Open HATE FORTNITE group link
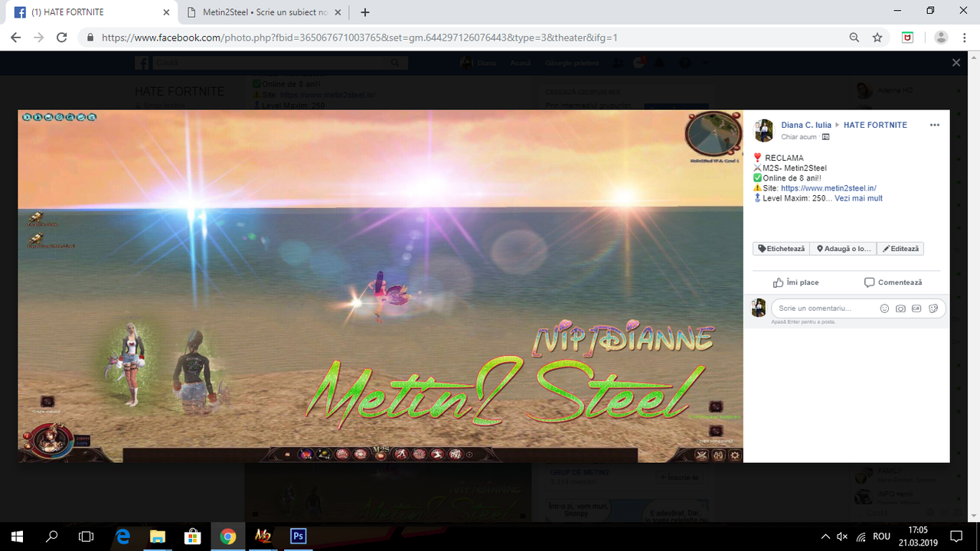 point(875,125)
